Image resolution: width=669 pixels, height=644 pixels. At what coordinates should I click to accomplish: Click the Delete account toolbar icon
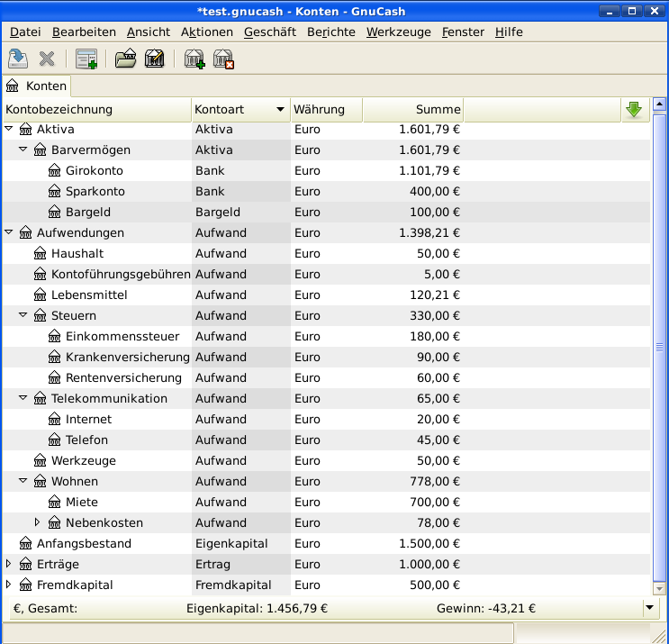[x=223, y=59]
